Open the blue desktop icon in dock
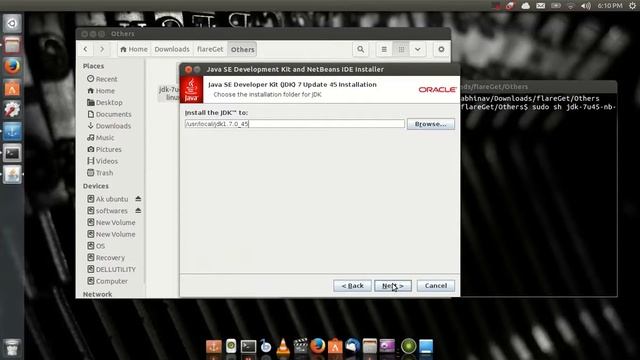The height and width of the screenshot is (360, 640). point(426,346)
